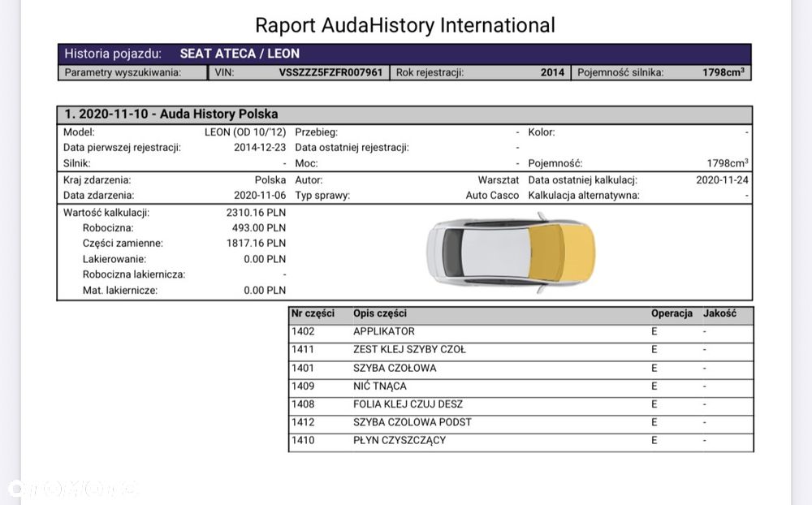Screen dimensions: 812x505
Task: Click the car damage diagram image
Action: 511,252
